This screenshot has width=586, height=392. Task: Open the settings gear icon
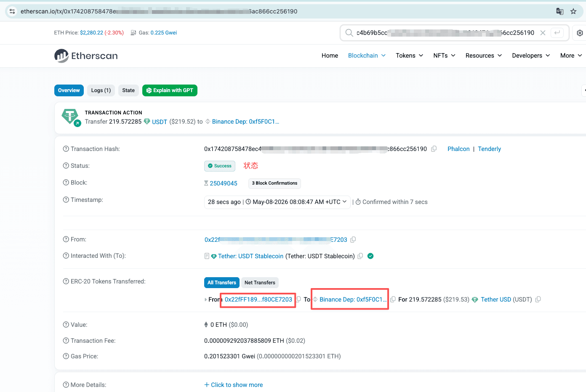point(580,33)
